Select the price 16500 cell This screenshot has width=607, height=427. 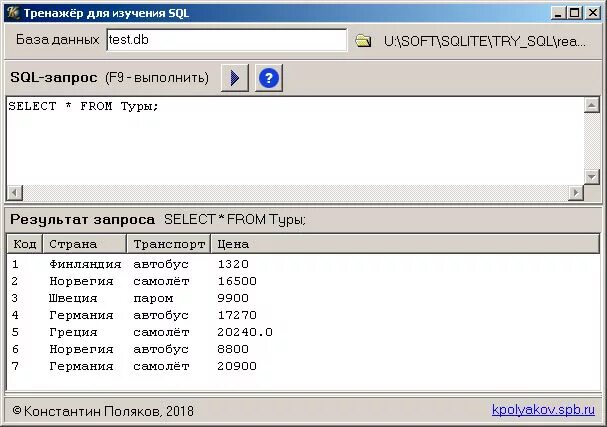coord(237,281)
